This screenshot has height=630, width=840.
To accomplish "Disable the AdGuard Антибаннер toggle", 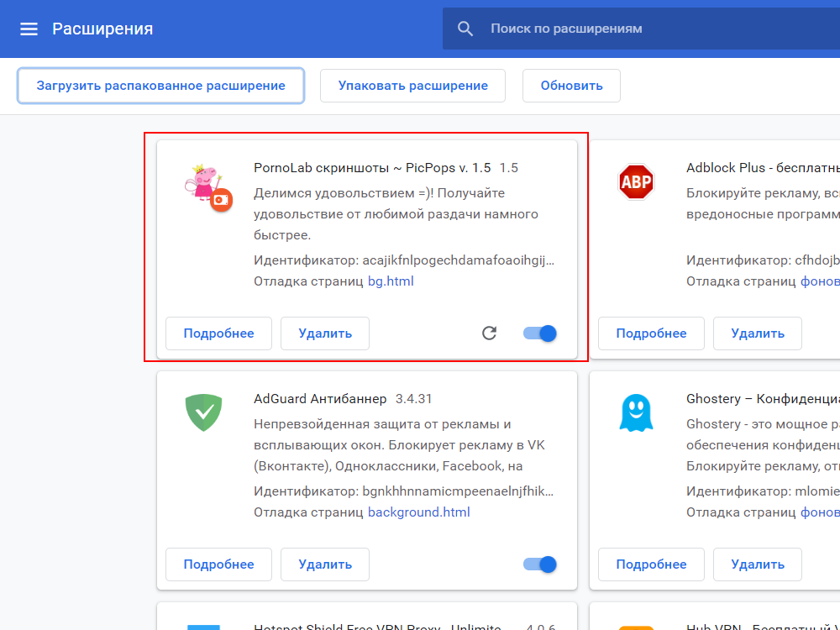I will coord(540,564).
